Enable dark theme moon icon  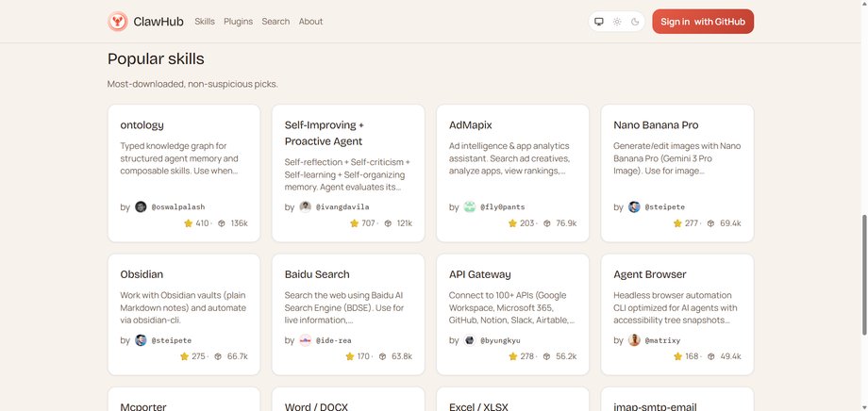(x=635, y=22)
